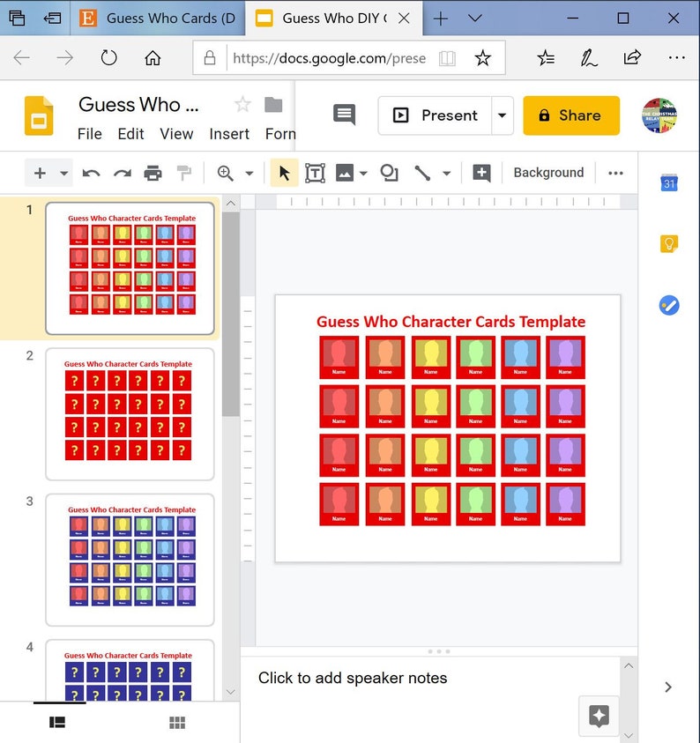The image size is (700, 743).
Task: Click the yellow Share button
Action: (571, 115)
